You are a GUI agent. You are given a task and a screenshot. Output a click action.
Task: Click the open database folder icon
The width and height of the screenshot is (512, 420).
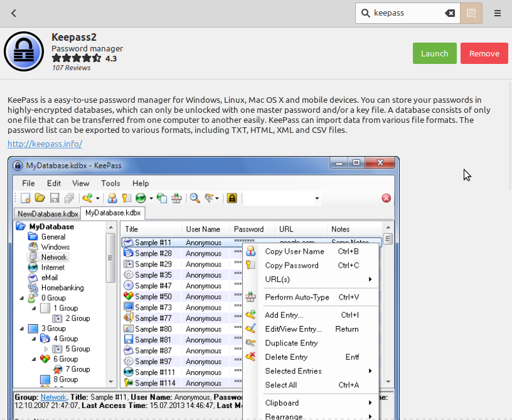pyautogui.click(x=40, y=198)
